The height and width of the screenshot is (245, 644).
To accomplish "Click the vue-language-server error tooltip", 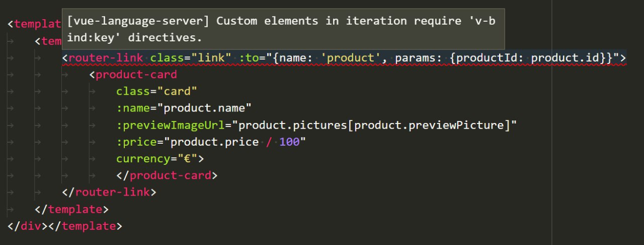I will [283, 29].
